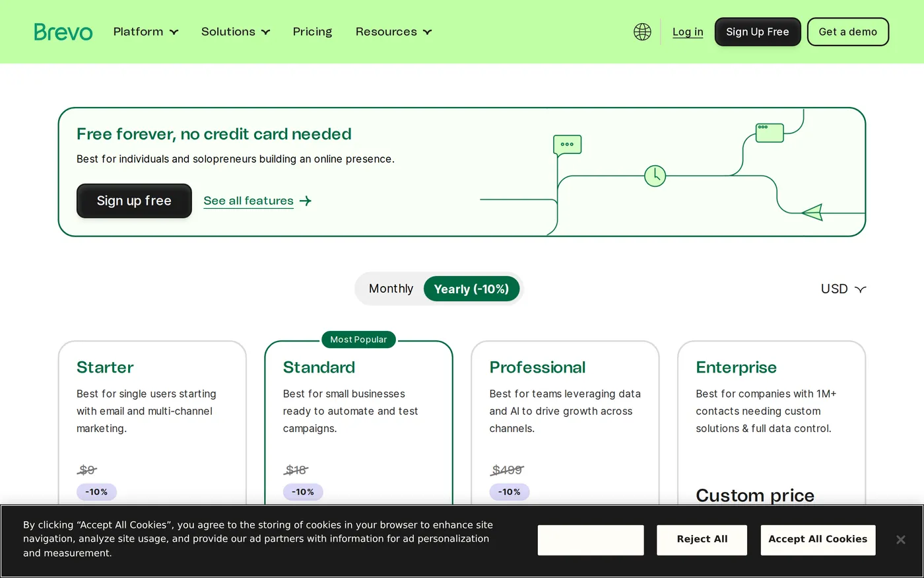Click the Log in link
Image resolution: width=924 pixels, height=578 pixels.
(x=688, y=32)
